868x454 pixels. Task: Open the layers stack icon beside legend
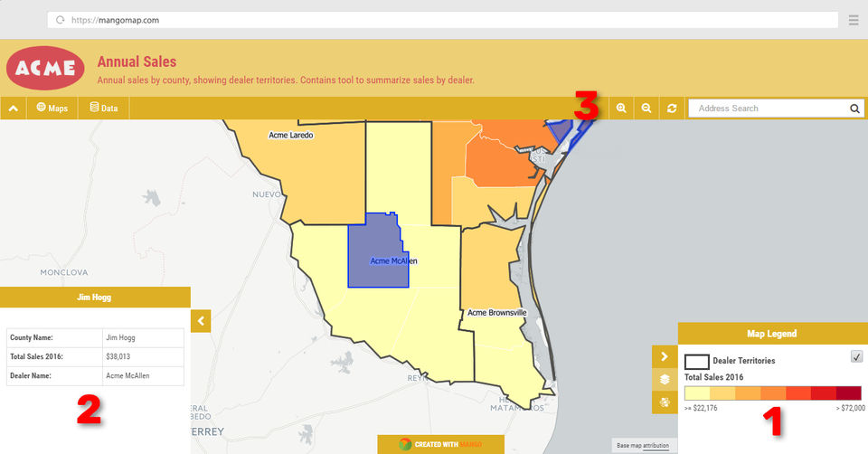point(665,379)
